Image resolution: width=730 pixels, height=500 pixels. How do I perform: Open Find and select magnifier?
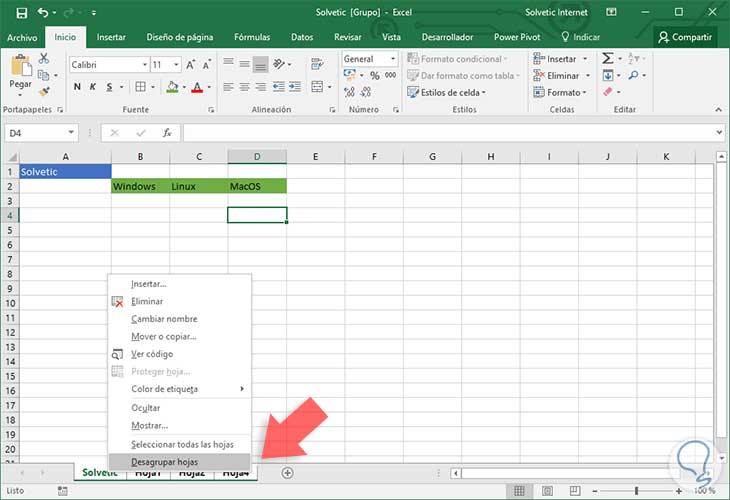(x=633, y=75)
